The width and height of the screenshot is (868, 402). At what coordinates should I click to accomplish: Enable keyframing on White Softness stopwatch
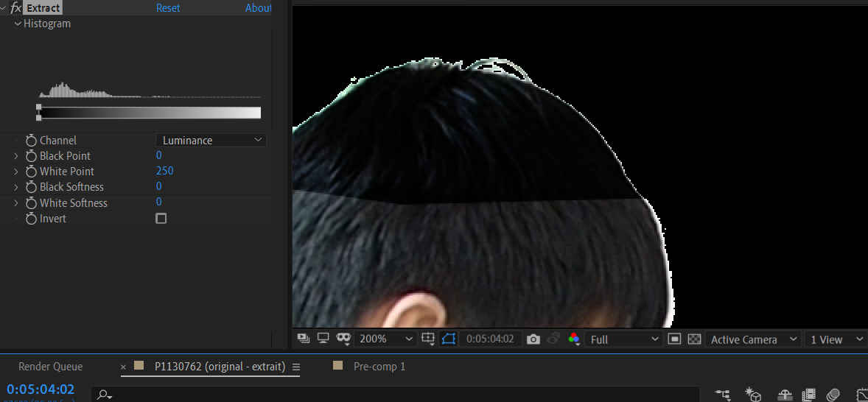(x=31, y=203)
